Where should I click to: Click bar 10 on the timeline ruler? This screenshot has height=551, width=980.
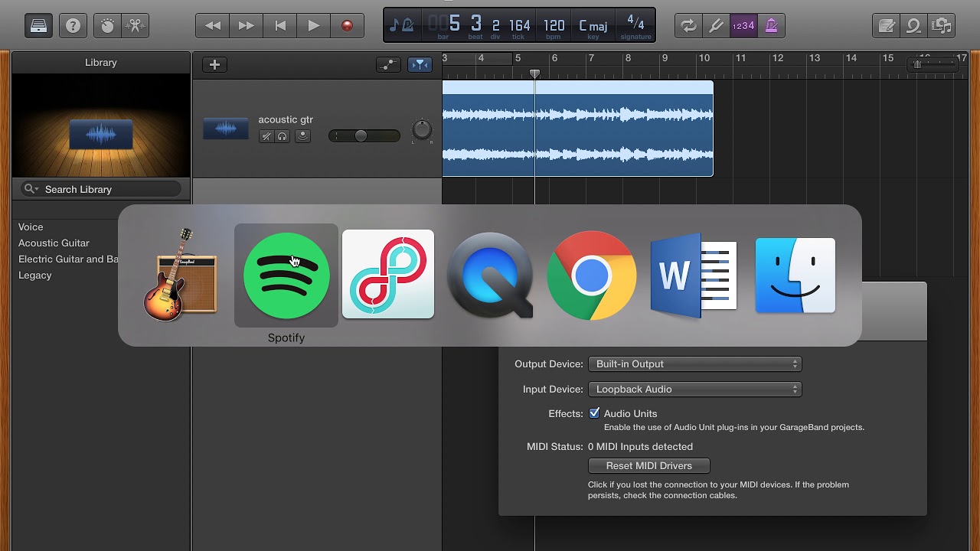click(x=704, y=58)
